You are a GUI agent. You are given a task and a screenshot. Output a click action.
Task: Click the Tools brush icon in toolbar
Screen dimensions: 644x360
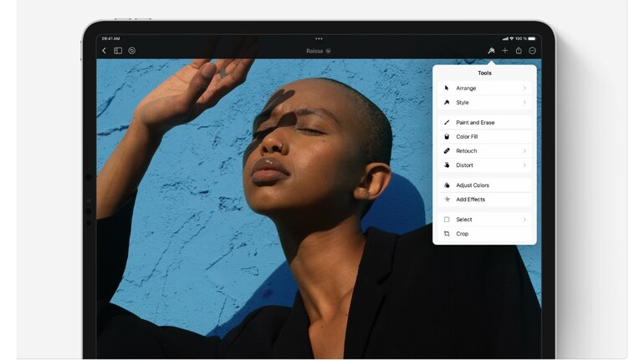pyautogui.click(x=491, y=51)
